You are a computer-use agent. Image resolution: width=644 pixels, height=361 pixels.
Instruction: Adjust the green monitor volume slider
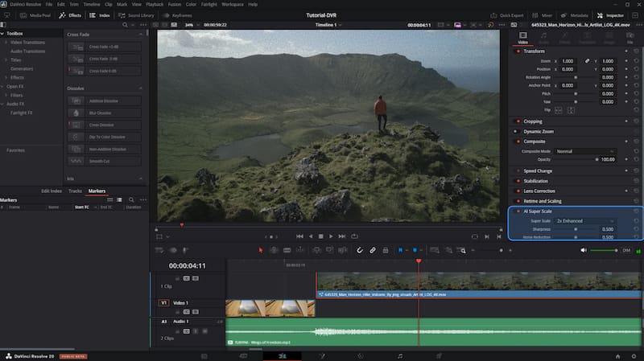[604, 250]
